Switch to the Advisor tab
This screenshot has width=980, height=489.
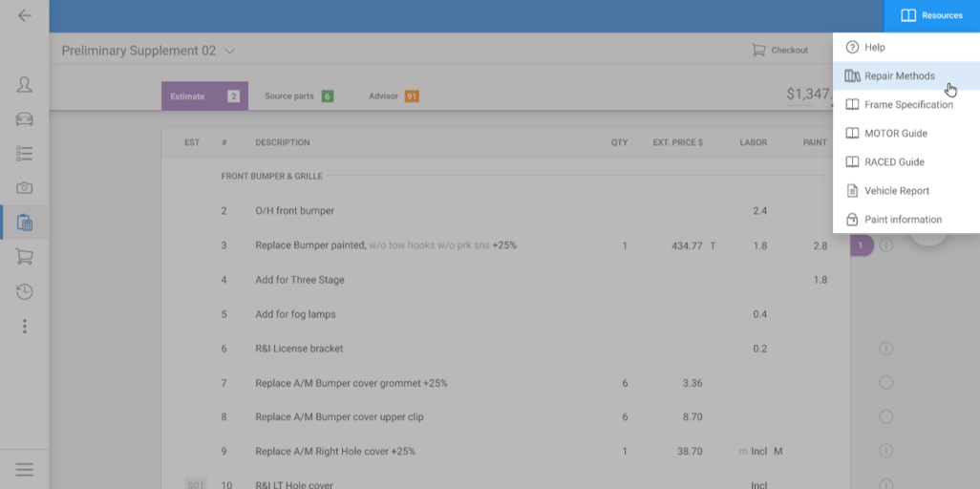point(393,96)
